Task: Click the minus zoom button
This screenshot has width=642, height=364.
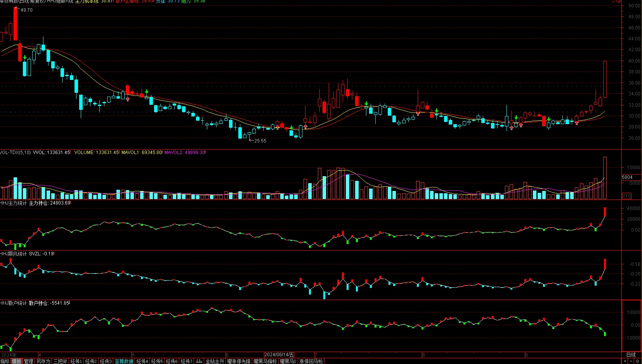Action: (x=631, y=361)
